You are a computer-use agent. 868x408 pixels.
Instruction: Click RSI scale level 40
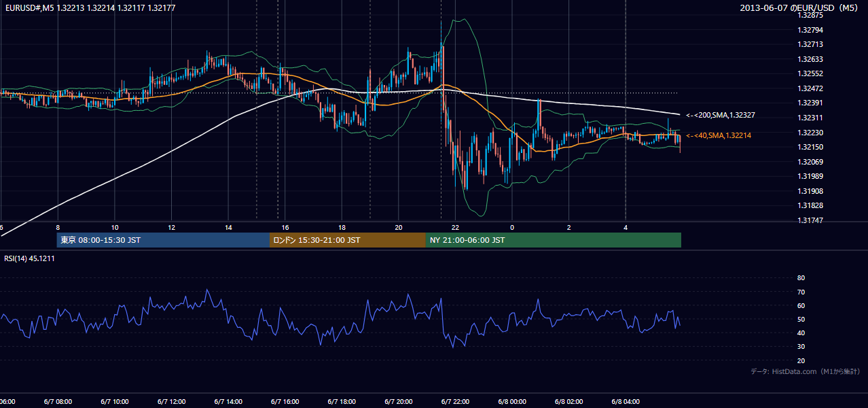coord(801,333)
